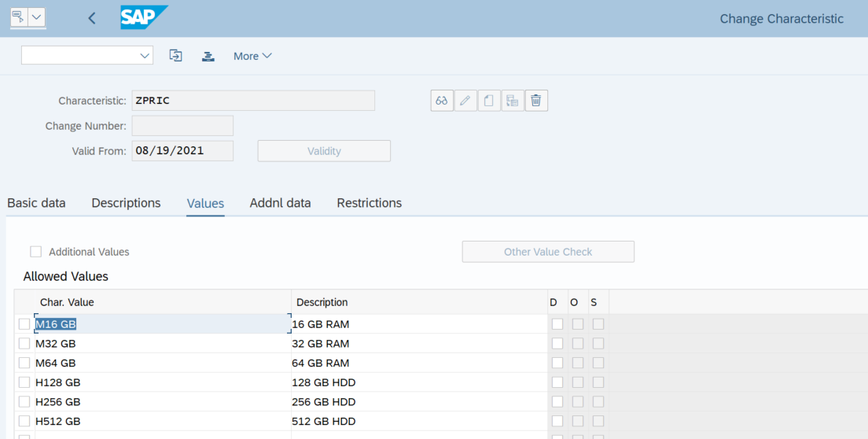The image size is (868, 439).
Task: Click the M32 GB value cell
Action: click(163, 343)
